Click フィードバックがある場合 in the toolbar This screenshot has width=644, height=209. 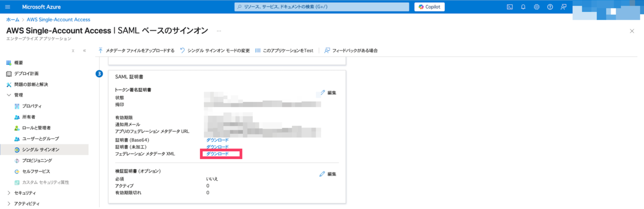[x=351, y=50]
